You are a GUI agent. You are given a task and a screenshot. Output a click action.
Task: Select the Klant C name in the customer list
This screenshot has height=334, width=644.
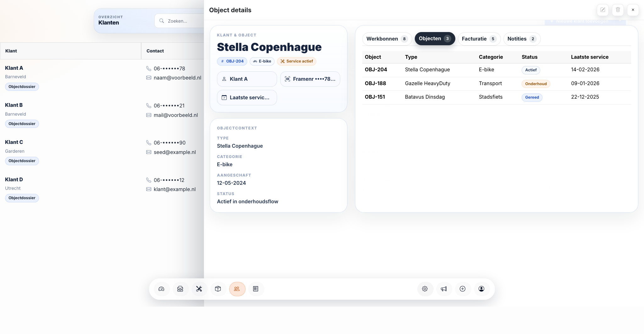click(x=14, y=142)
